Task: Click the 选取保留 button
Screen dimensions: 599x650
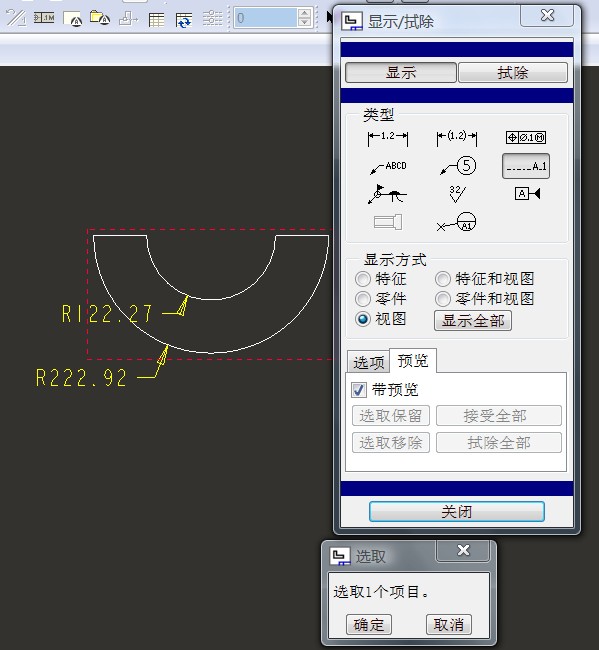Action: point(390,416)
